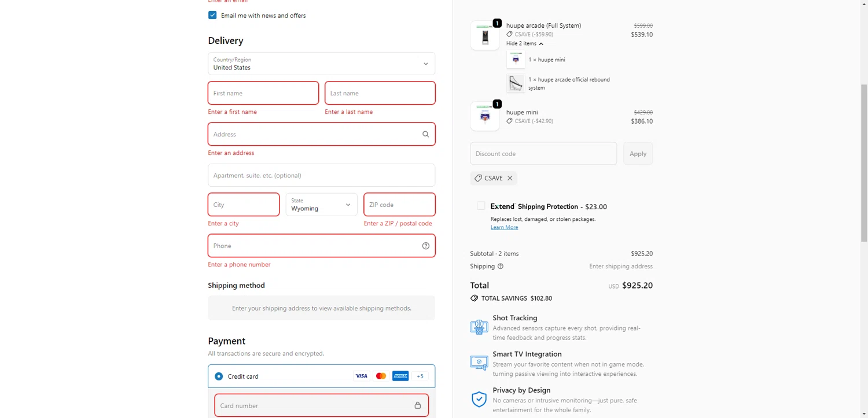This screenshot has height=418, width=868.
Task: Select the Credit card payment option
Action: pos(219,376)
